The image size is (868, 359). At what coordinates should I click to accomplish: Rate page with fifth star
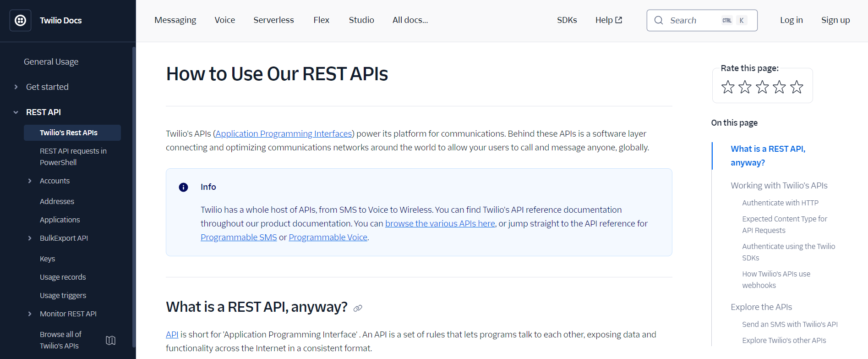pyautogui.click(x=797, y=87)
